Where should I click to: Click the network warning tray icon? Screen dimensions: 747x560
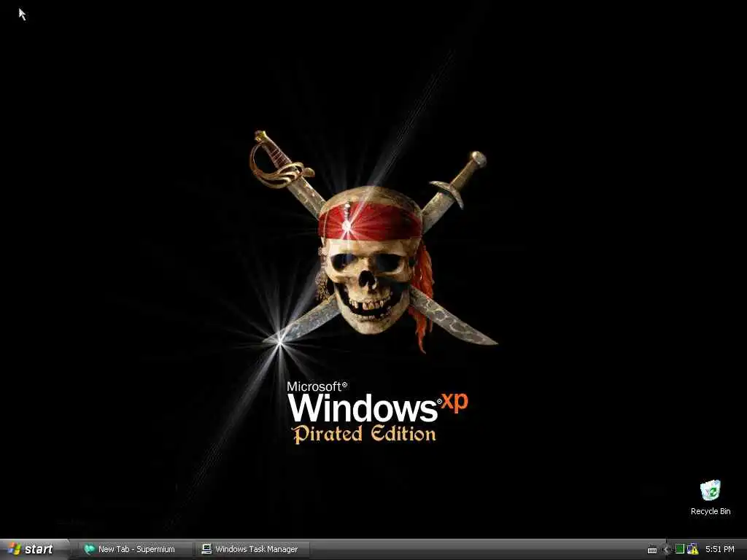coord(692,549)
